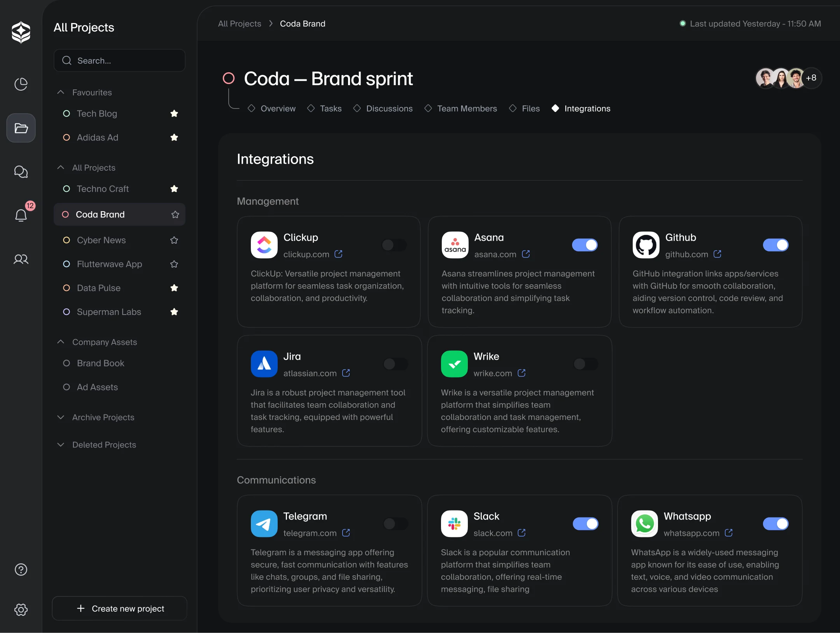Open the chat messages icon

point(21,171)
